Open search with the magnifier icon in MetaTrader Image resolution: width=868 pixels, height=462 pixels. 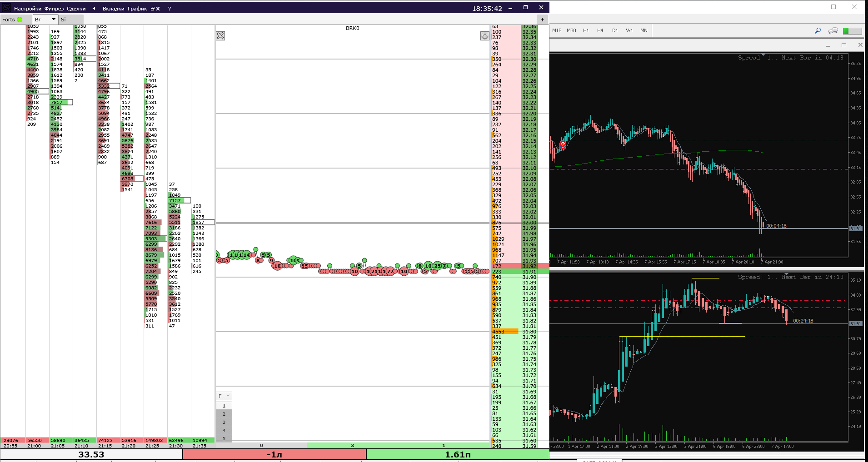[x=818, y=30]
